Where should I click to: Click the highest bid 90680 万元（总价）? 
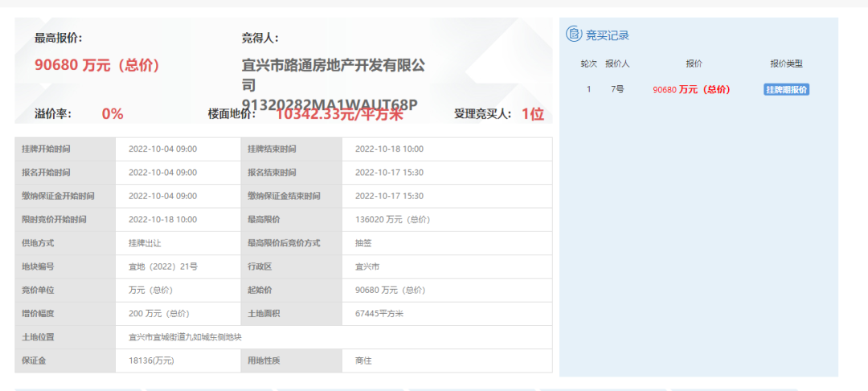click(97, 65)
